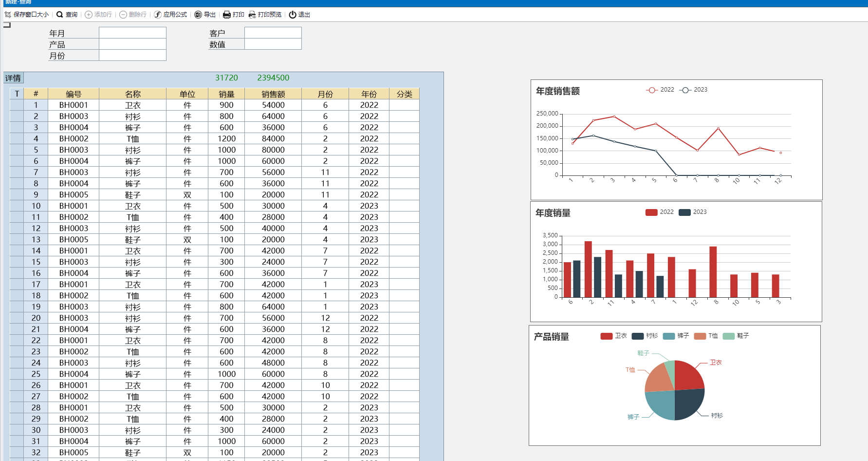The height and width of the screenshot is (461, 868).
Task: Click the 添加行 add row icon
Action: tap(89, 15)
